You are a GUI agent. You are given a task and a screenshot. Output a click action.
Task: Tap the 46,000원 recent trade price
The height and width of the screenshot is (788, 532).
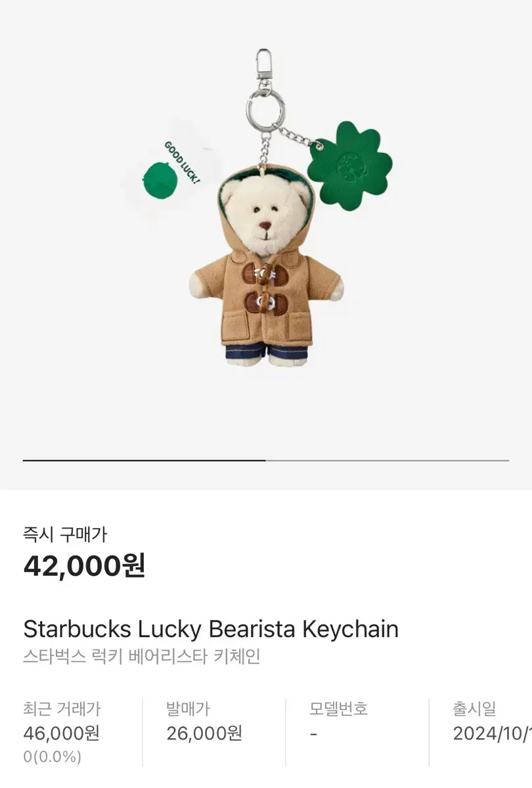click(x=61, y=733)
